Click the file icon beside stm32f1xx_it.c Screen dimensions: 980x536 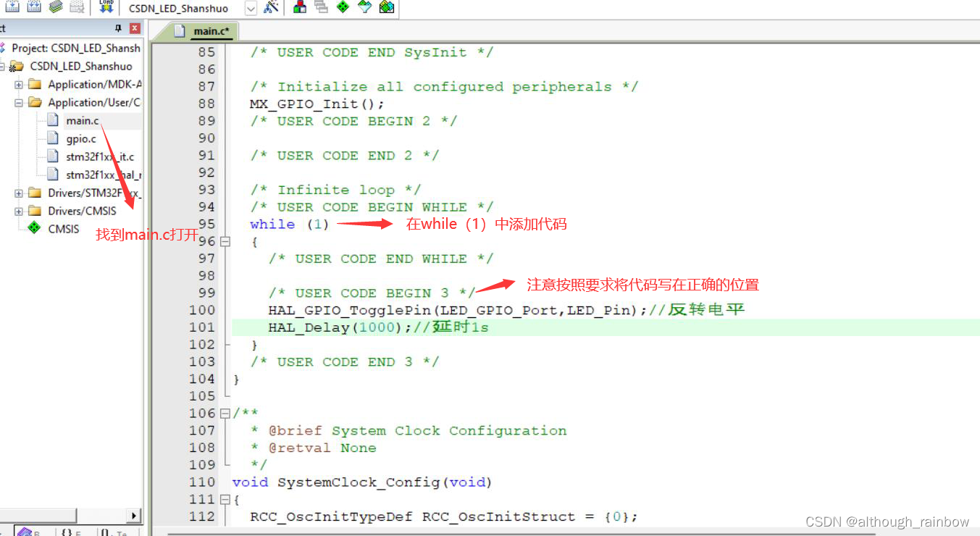[52, 156]
